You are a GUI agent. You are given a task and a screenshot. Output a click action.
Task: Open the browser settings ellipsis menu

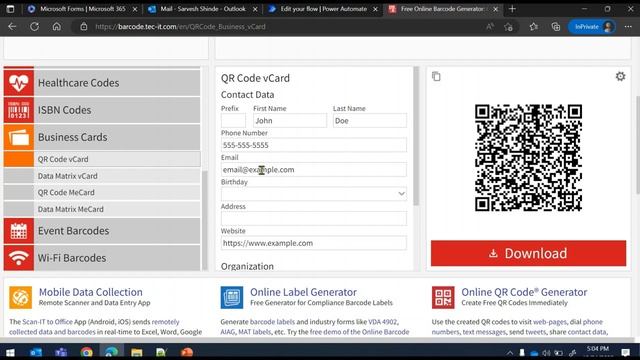[x=628, y=27]
